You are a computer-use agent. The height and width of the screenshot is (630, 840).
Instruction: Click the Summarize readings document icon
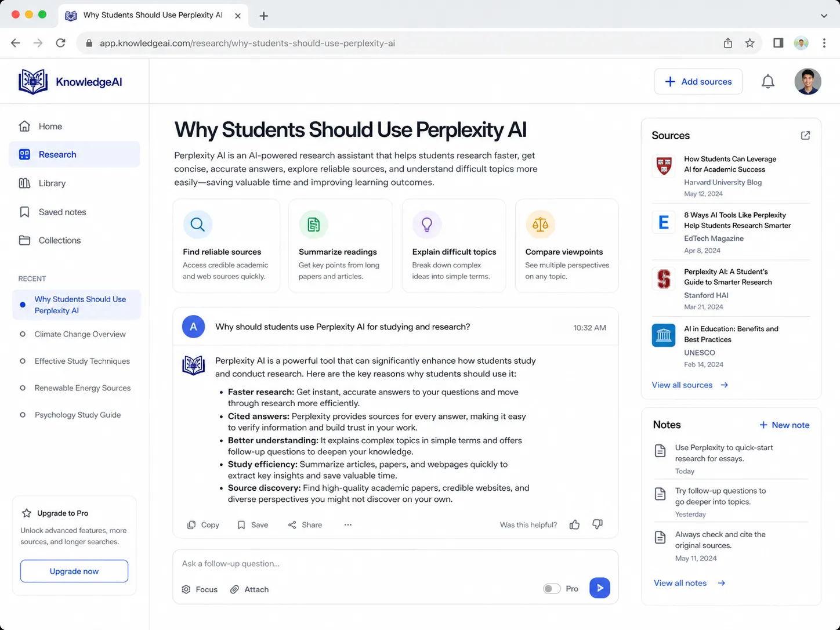click(314, 225)
